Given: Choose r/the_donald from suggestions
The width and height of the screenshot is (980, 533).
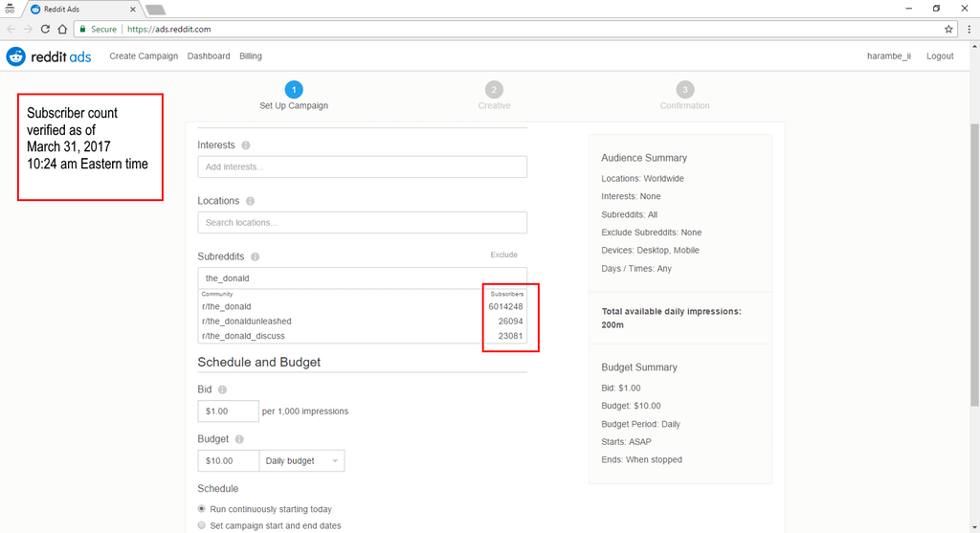Looking at the screenshot, I should pos(363,307).
